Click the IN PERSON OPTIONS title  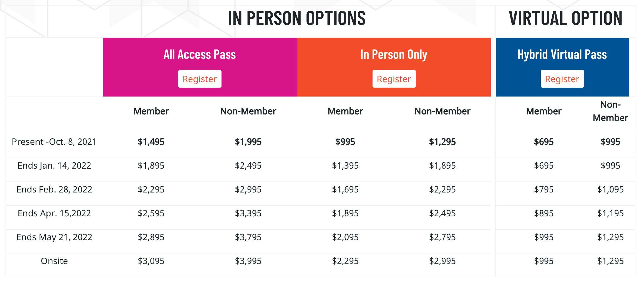click(297, 18)
